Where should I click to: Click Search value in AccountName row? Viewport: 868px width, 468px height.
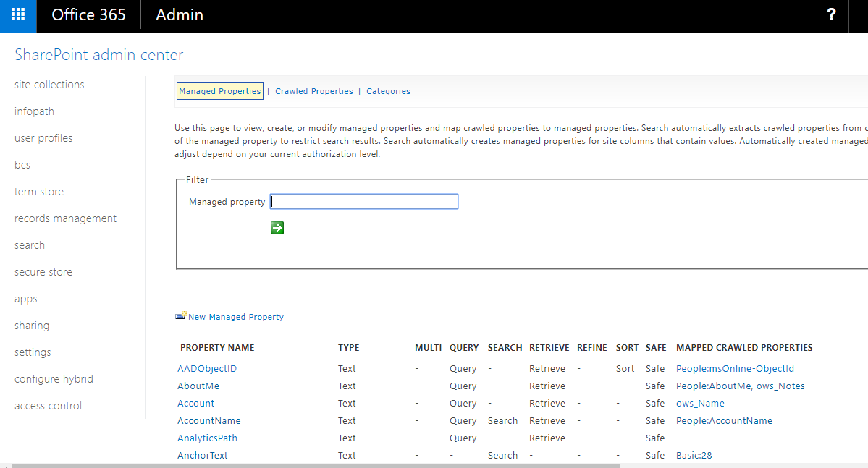(x=502, y=421)
